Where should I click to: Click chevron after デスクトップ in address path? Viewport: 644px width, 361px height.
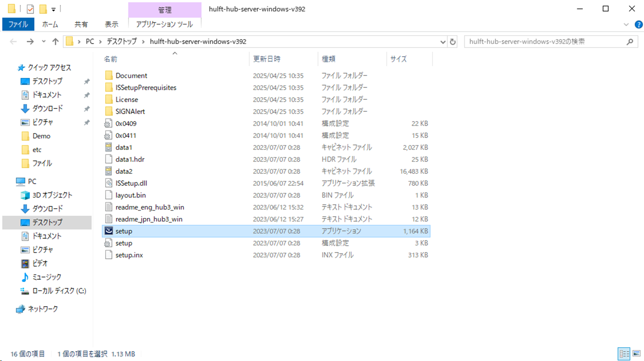tap(143, 42)
